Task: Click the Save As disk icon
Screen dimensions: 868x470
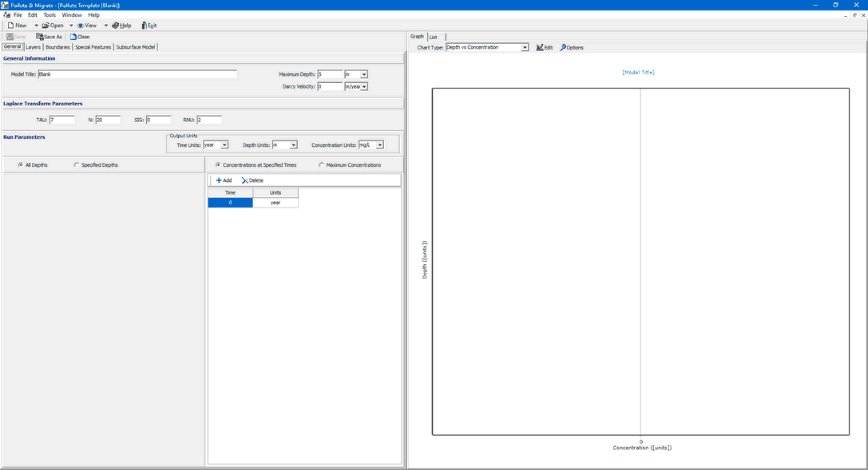Action: coord(40,37)
